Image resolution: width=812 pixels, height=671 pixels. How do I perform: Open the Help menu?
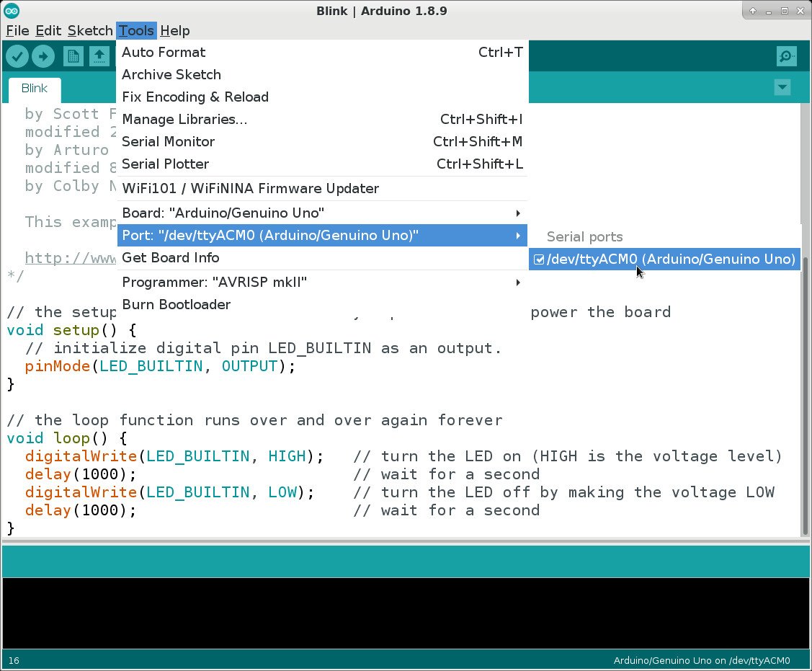(174, 30)
